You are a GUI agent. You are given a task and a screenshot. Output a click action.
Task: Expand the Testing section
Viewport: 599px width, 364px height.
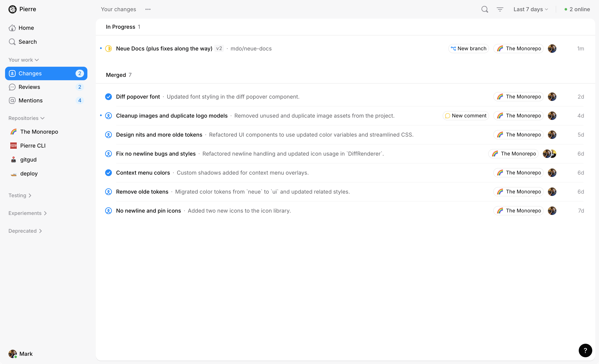click(20, 196)
